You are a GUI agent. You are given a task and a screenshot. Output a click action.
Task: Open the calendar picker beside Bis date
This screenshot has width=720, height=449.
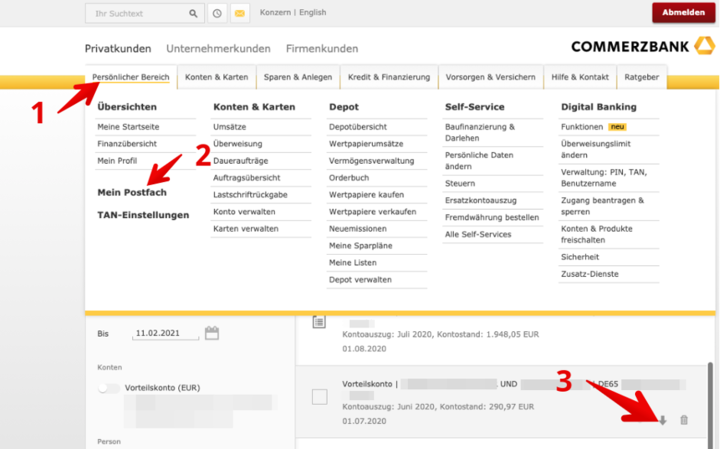coord(212,333)
